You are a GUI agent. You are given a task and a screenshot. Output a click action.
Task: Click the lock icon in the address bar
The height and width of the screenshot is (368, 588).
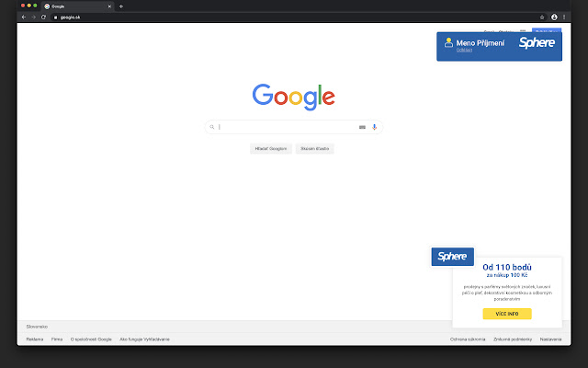click(55, 17)
